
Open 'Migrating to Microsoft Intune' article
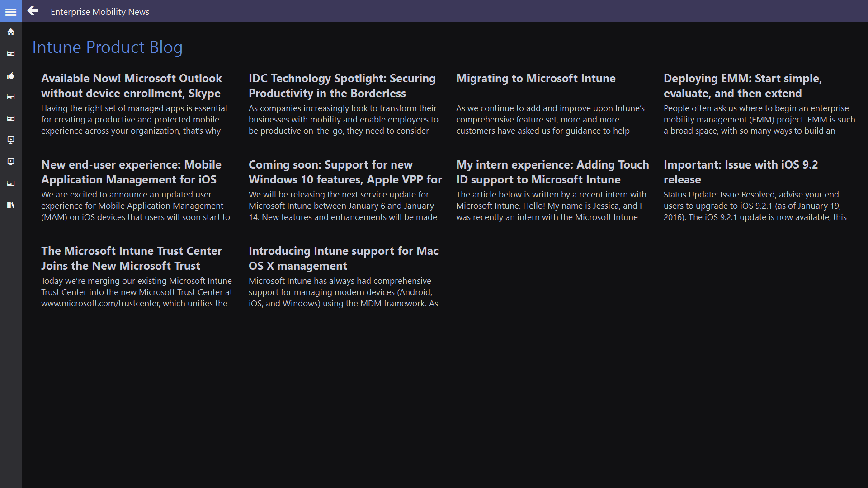pyautogui.click(x=536, y=79)
